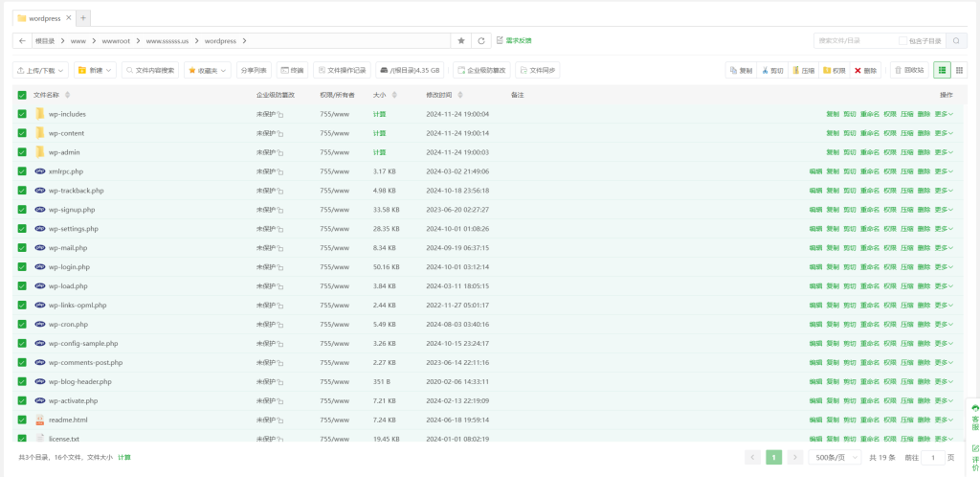
Task: Go to 根目录 in the breadcrumb path
Action: pyautogui.click(x=45, y=40)
